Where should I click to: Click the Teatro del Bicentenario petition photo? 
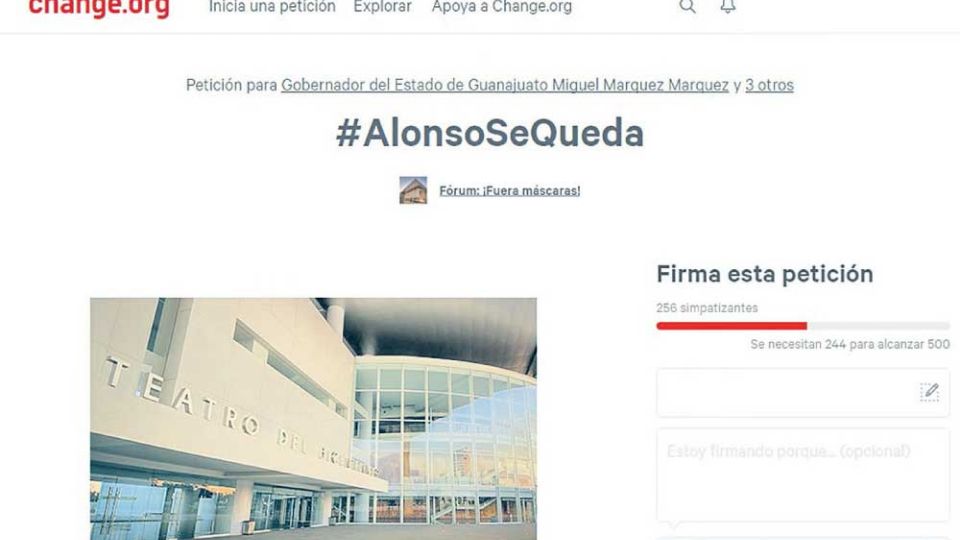pos(313,419)
